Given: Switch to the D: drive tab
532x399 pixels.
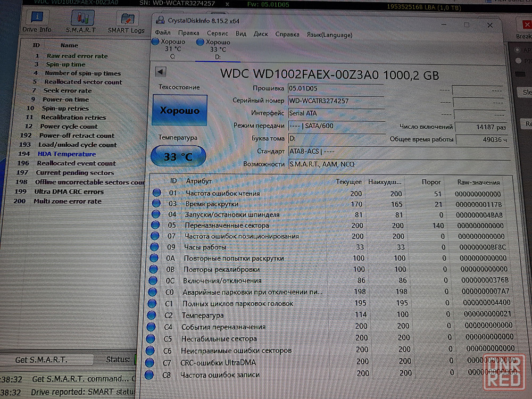Looking at the screenshot, I should [218, 49].
